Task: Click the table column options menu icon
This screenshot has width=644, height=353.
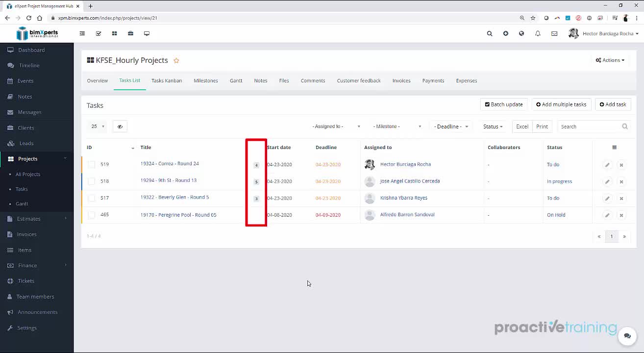Action: pyautogui.click(x=614, y=147)
